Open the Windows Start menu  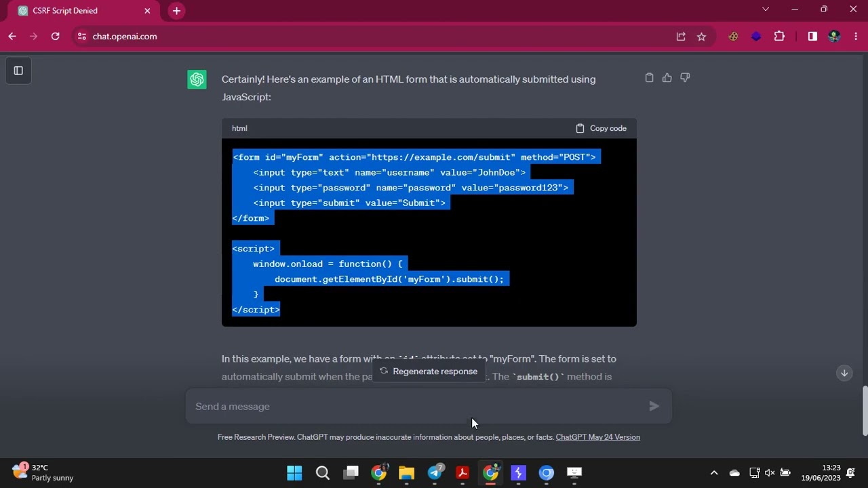click(x=294, y=473)
